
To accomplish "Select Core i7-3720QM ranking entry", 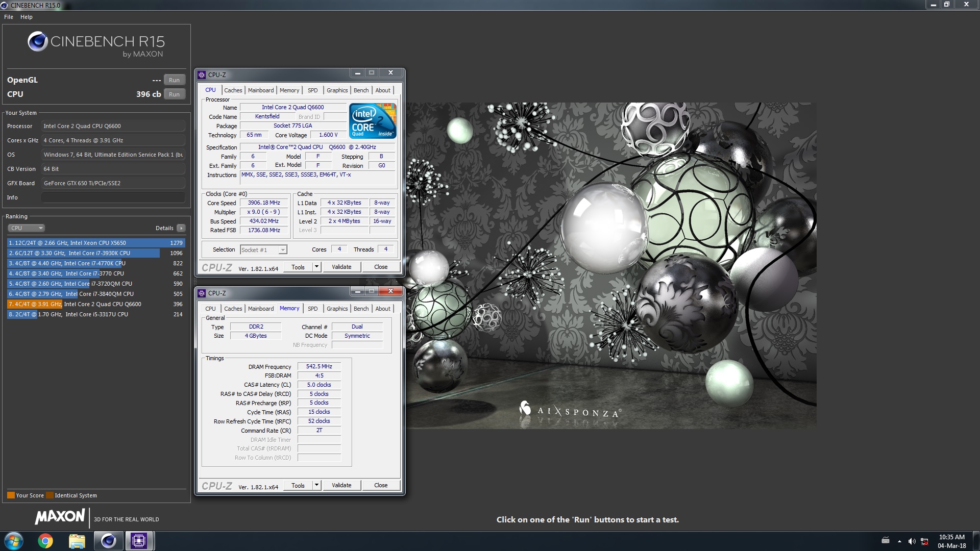I will click(96, 284).
